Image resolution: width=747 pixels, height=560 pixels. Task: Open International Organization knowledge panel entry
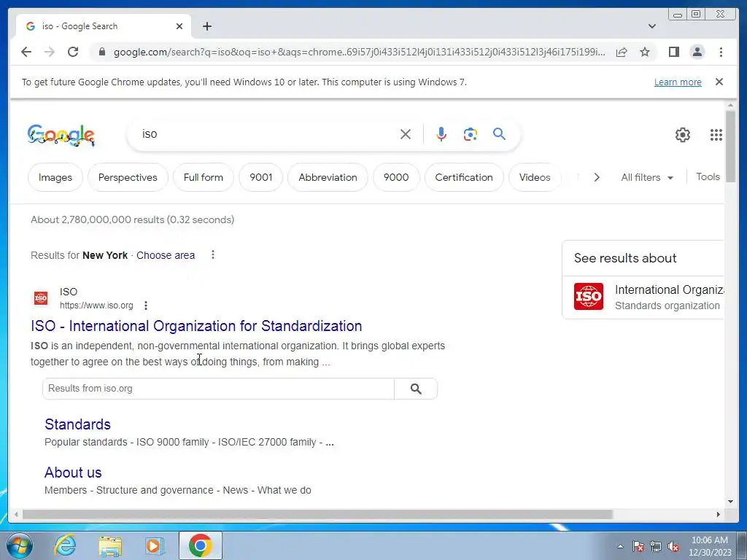coord(645,297)
